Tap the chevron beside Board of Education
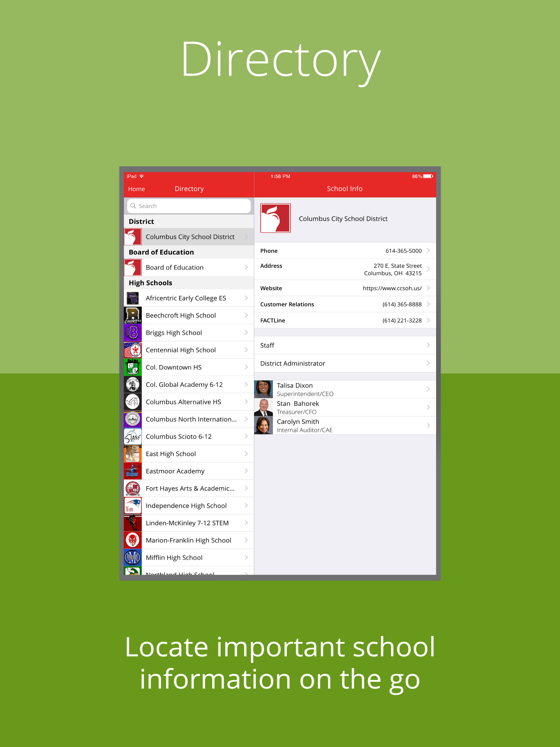The height and width of the screenshot is (747, 560). pyautogui.click(x=246, y=267)
